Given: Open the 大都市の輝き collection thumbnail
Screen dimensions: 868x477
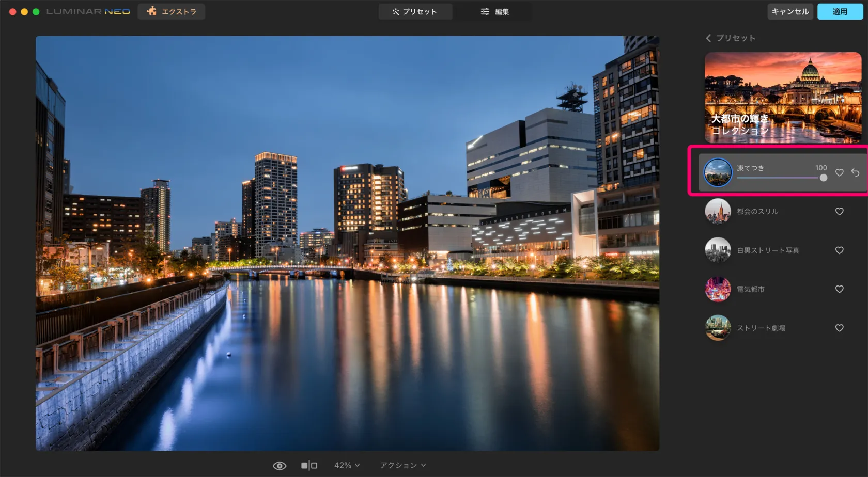Looking at the screenshot, I should point(783,97).
